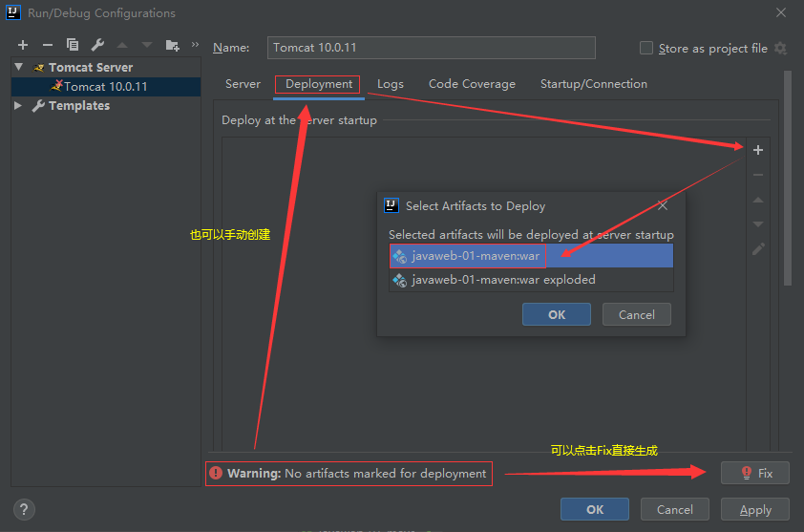Expand the Templates tree node

tap(18, 105)
